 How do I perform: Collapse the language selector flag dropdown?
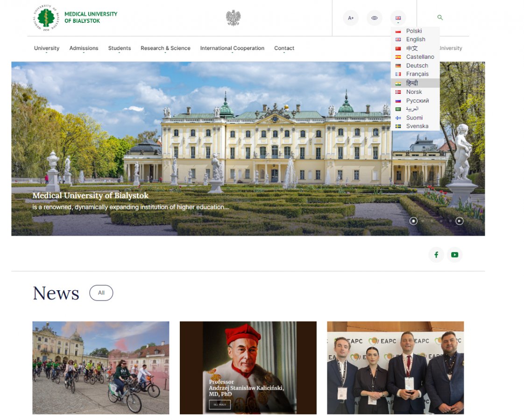pyautogui.click(x=398, y=18)
